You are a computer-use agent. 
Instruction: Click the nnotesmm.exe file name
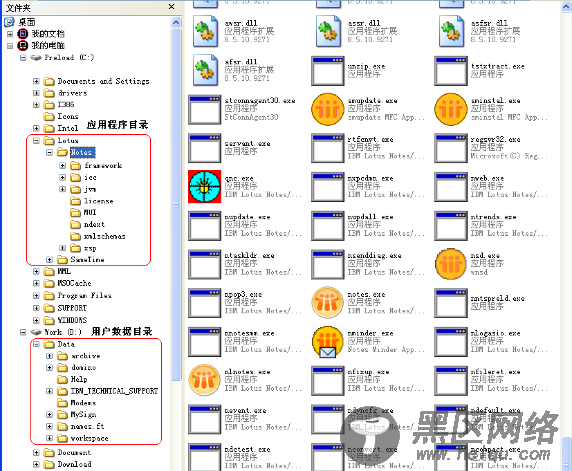(x=250, y=333)
